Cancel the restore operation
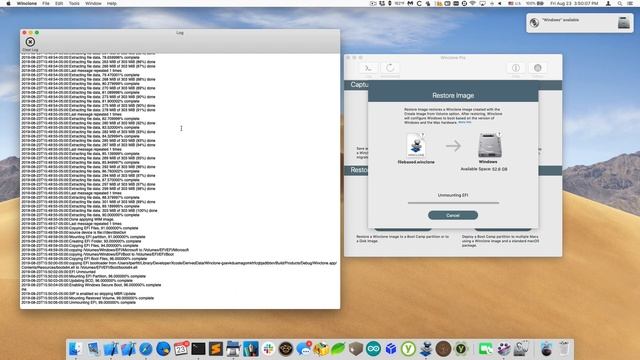640x360 pixels. click(453, 215)
